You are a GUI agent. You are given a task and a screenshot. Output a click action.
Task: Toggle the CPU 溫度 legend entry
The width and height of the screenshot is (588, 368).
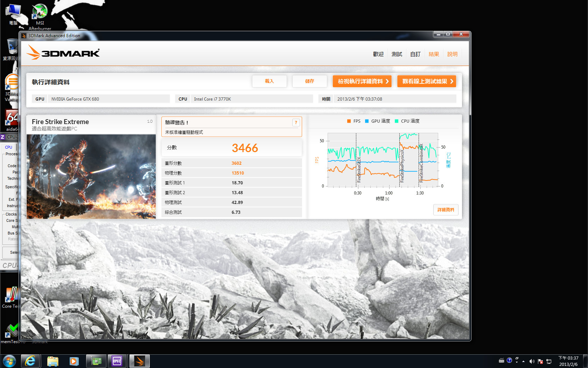pos(407,121)
